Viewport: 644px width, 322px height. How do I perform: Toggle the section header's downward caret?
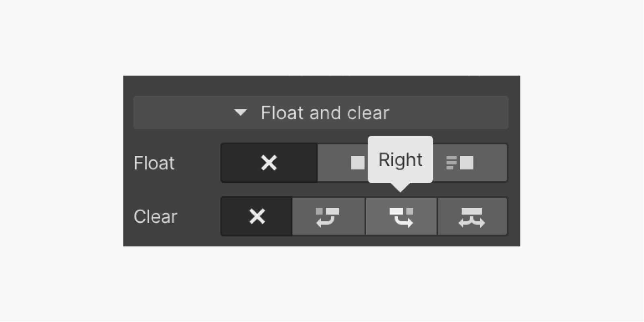[240, 112]
